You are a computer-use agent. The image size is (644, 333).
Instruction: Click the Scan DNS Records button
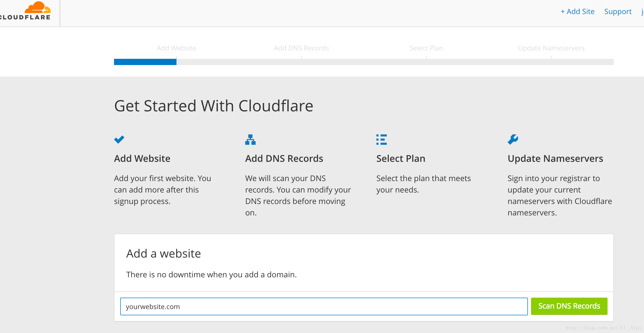569,306
